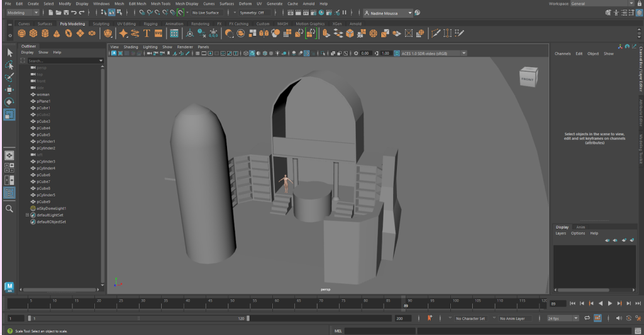The width and height of the screenshot is (644, 335).
Task: Switch to the Anim layer tab
Action: tap(580, 227)
